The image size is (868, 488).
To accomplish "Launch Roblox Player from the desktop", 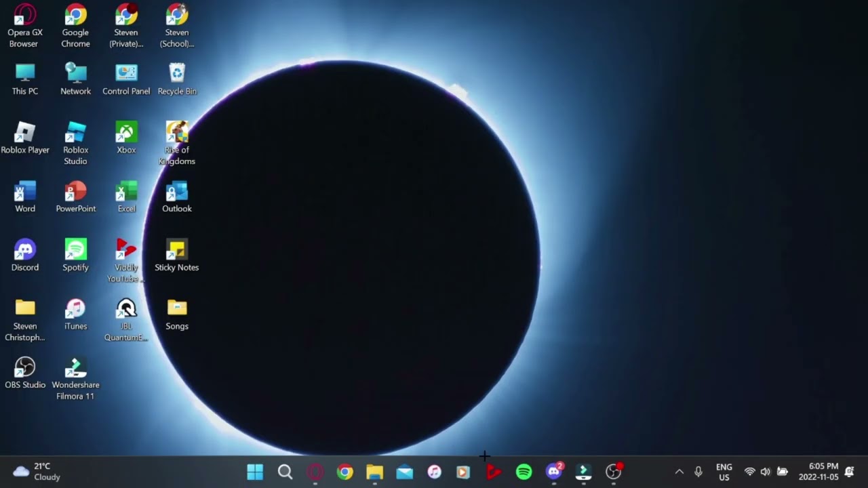I will pyautogui.click(x=25, y=138).
